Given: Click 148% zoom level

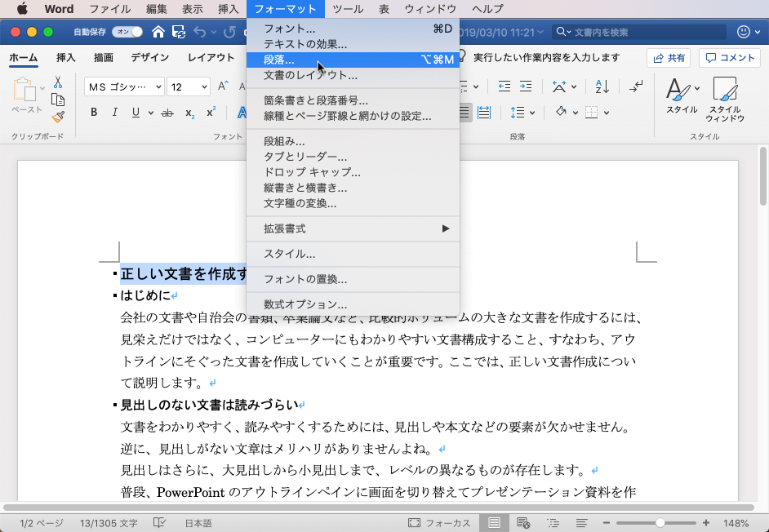Looking at the screenshot, I should pos(736,523).
